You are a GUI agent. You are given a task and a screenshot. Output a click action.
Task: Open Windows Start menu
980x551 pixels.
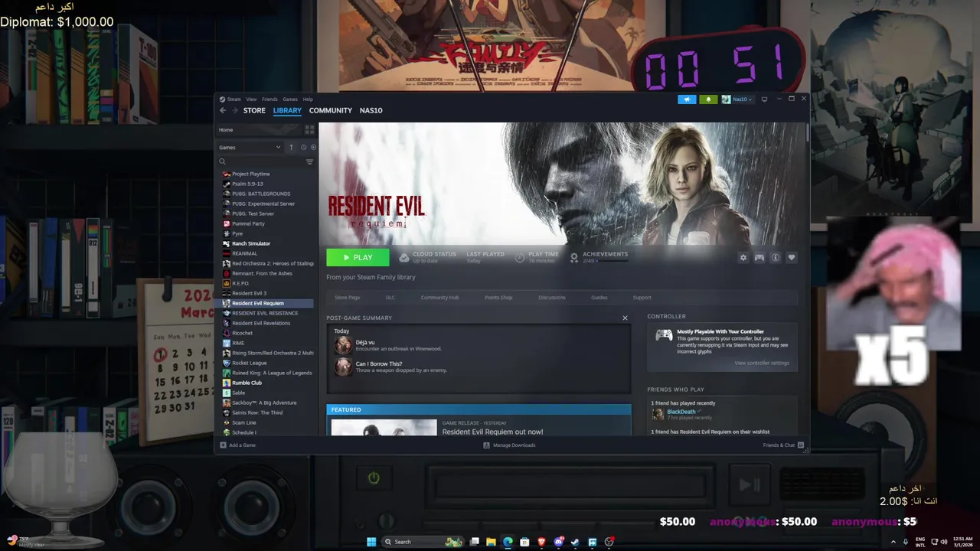coord(371,542)
